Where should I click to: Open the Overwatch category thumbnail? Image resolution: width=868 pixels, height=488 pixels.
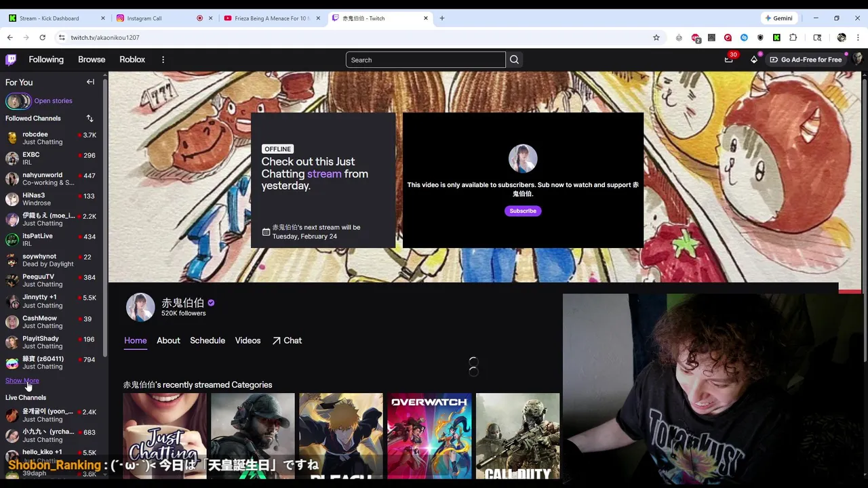[429, 436]
